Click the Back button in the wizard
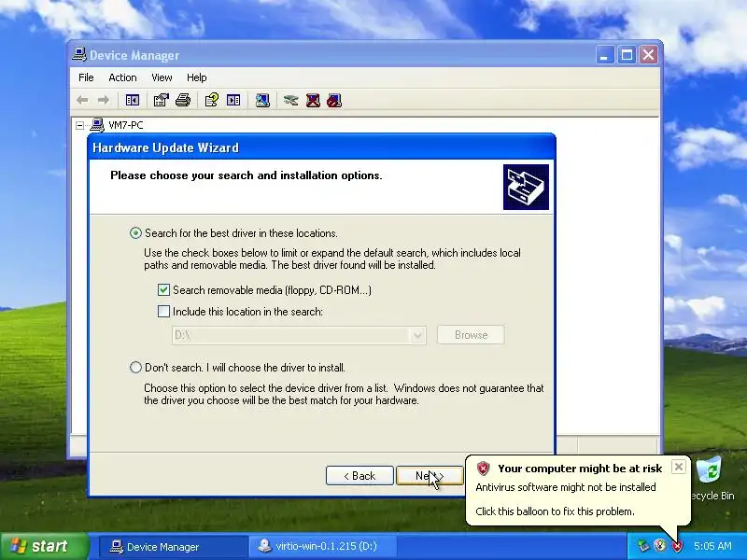Viewport: 747px width, 560px height. click(359, 476)
